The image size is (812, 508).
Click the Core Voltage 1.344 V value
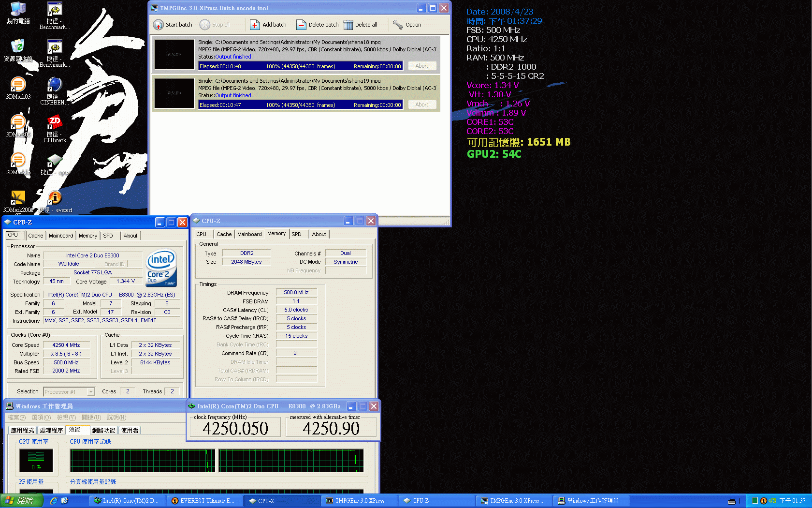click(126, 281)
